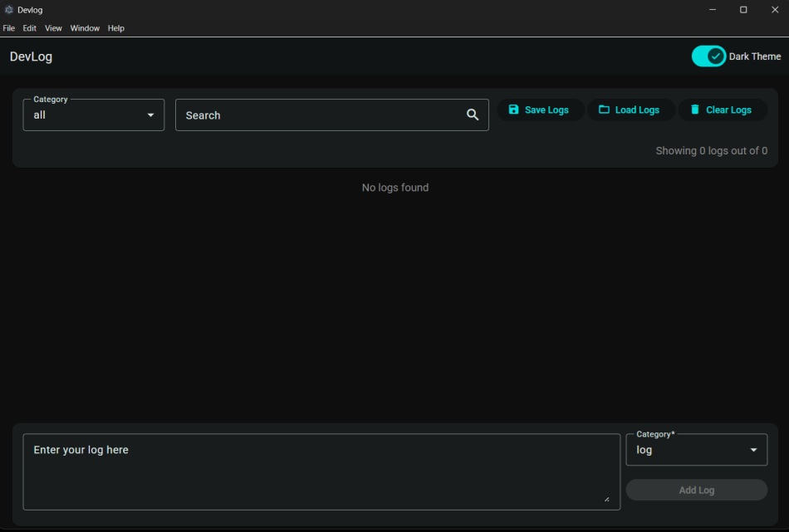
Task: Open the View menu
Action: tap(53, 27)
